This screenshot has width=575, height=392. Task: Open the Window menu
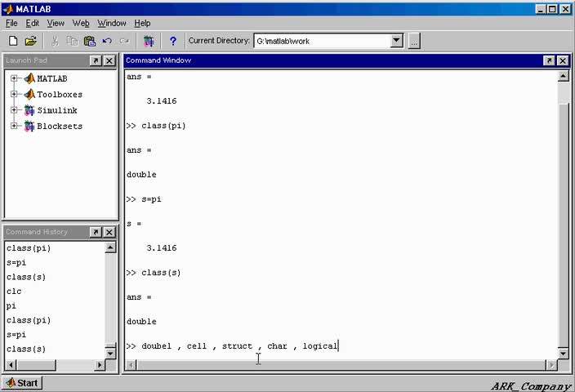(112, 24)
